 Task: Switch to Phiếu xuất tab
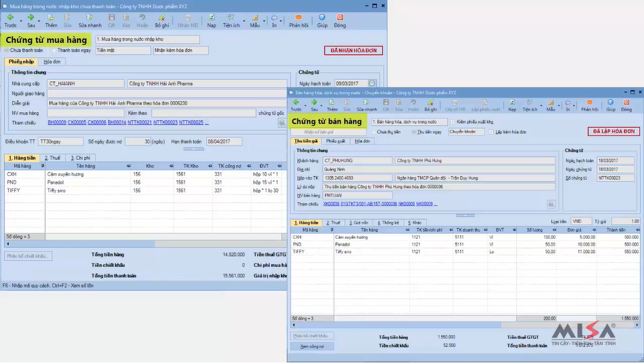[x=335, y=141]
